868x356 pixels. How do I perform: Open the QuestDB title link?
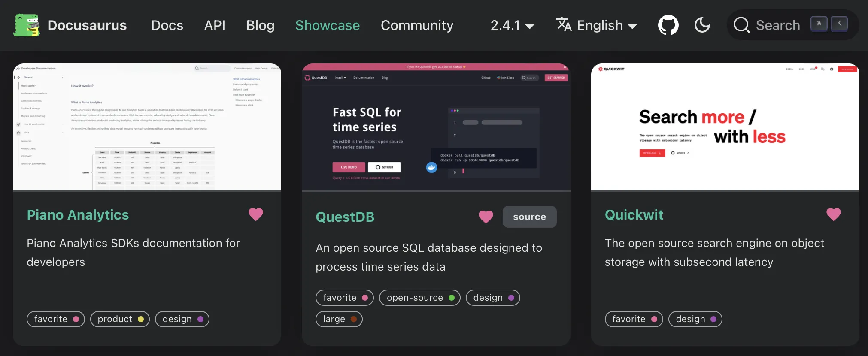345,217
